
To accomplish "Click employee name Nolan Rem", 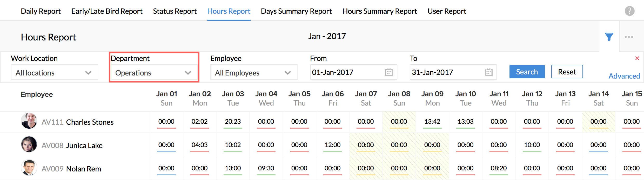I will click(84, 169).
